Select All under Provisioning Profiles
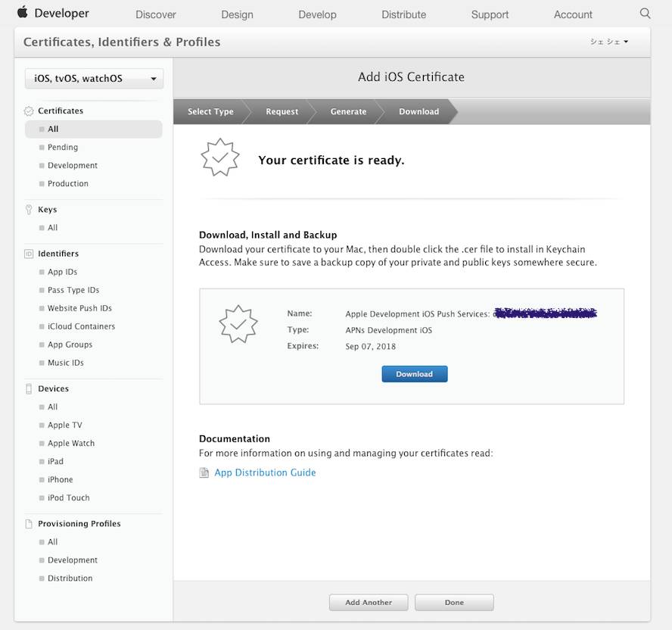 [52, 542]
